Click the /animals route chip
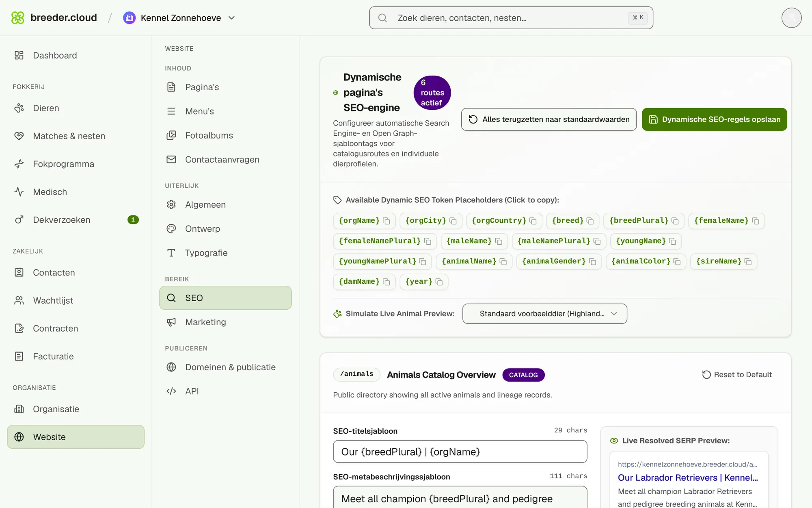Viewport: 812px width, 508px height. (356, 374)
